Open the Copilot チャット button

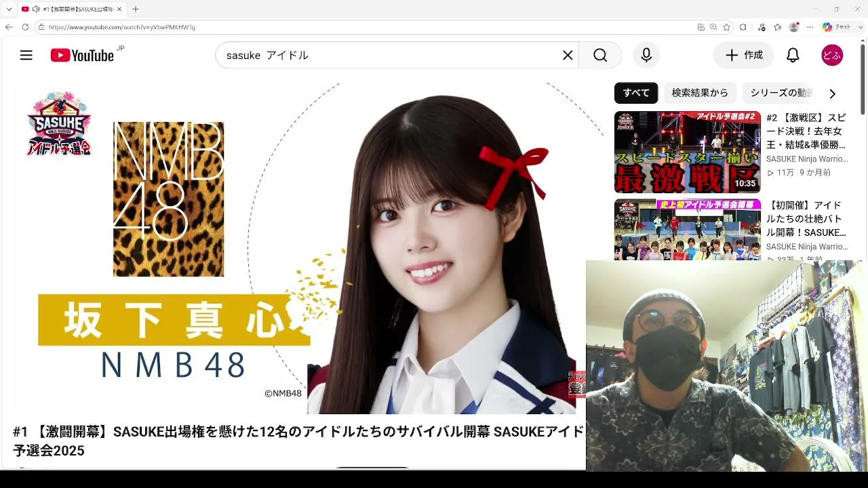(x=837, y=27)
